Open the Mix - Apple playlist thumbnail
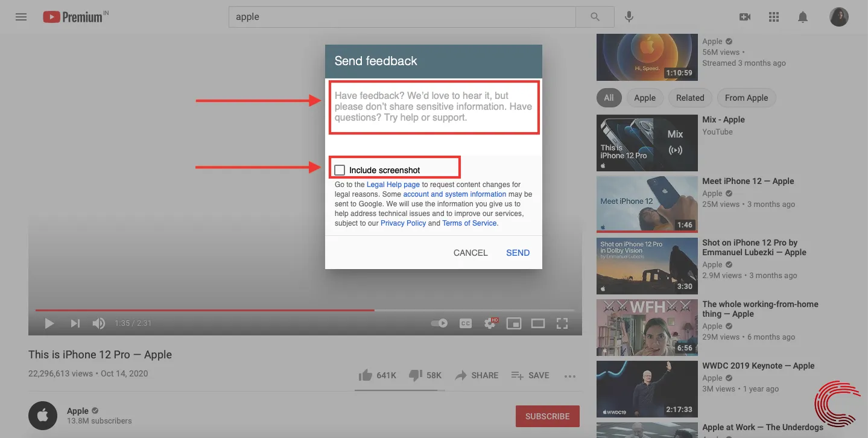The height and width of the screenshot is (438, 868). pyautogui.click(x=647, y=143)
